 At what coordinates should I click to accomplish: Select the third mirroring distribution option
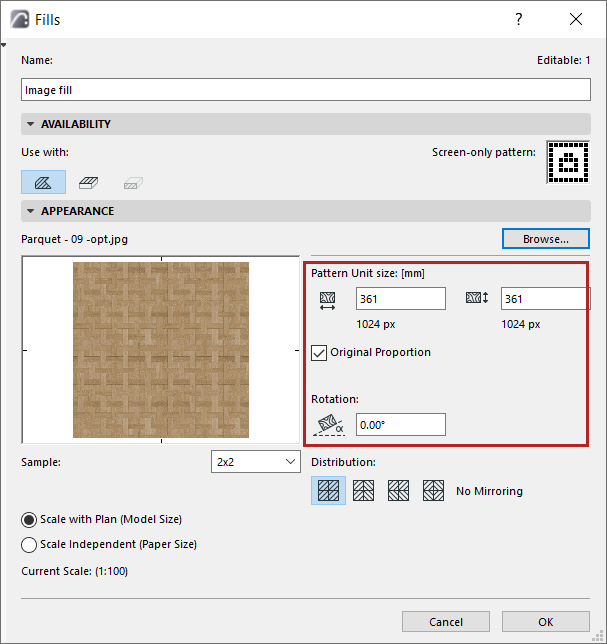tap(398, 490)
